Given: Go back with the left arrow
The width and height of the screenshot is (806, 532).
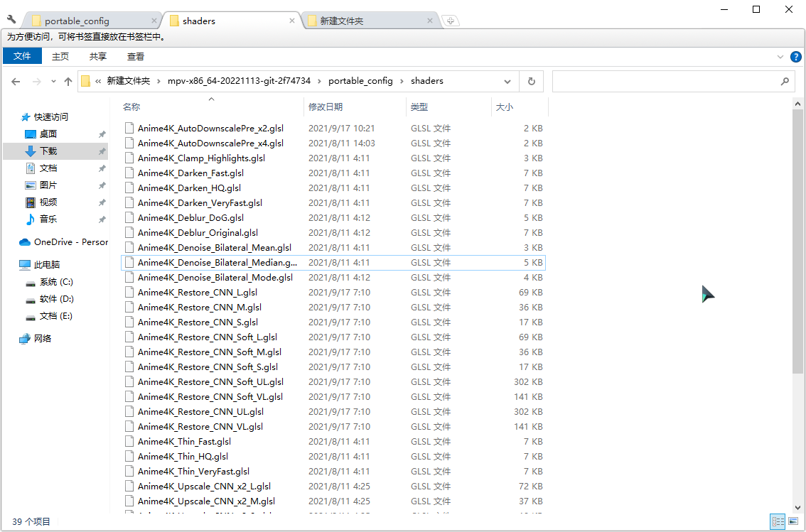Looking at the screenshot, I should 16,81.
